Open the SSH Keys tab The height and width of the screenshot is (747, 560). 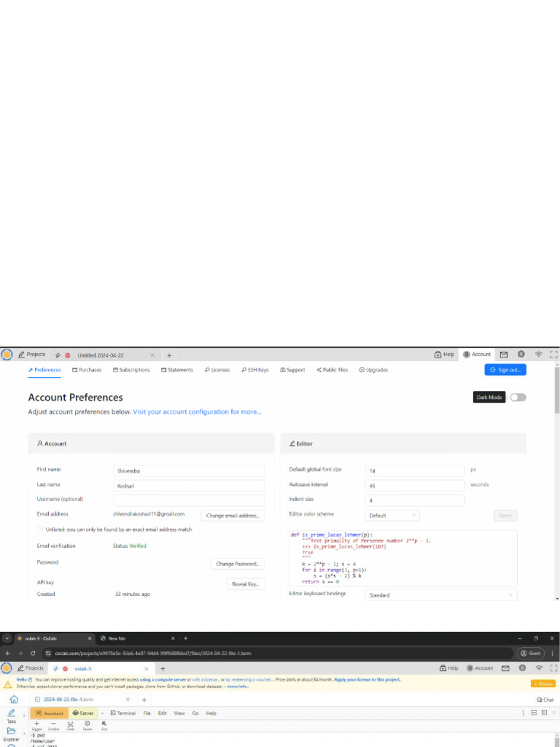point(254,370)
